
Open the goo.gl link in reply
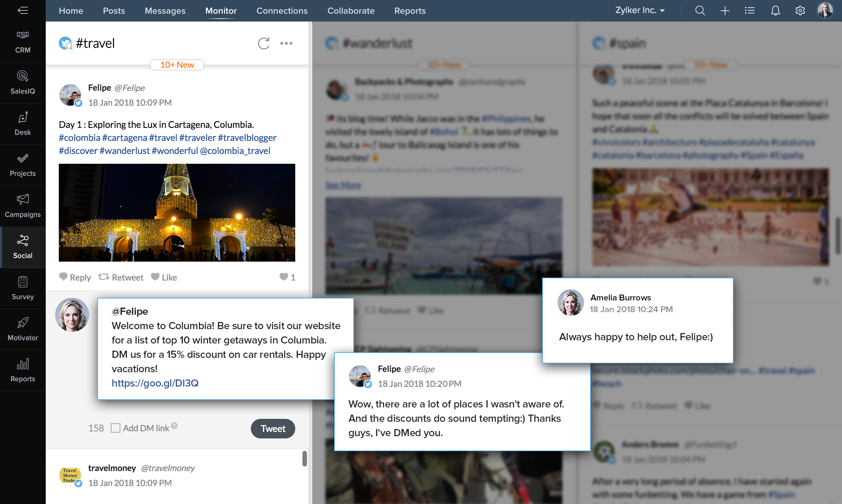pos(155,383)
